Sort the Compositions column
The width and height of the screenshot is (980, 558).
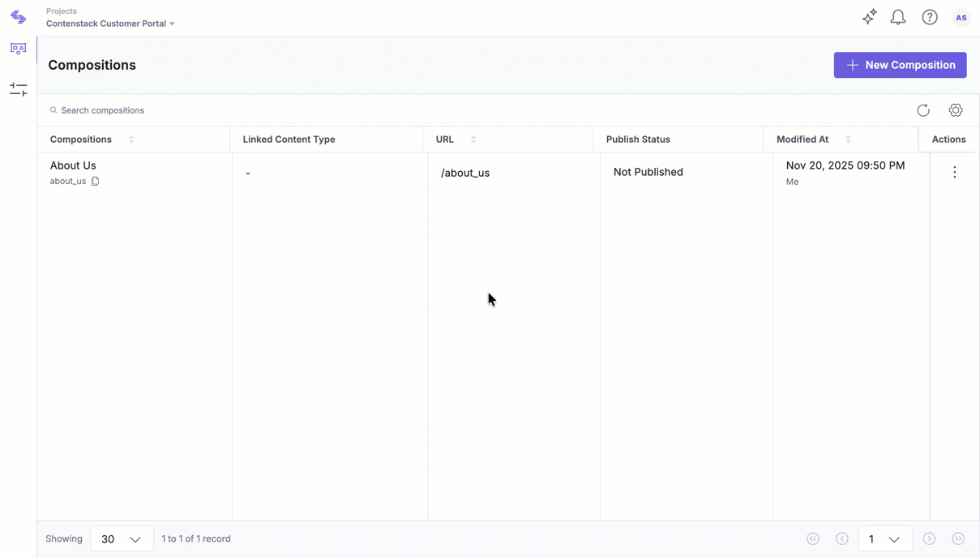point(131,139)
